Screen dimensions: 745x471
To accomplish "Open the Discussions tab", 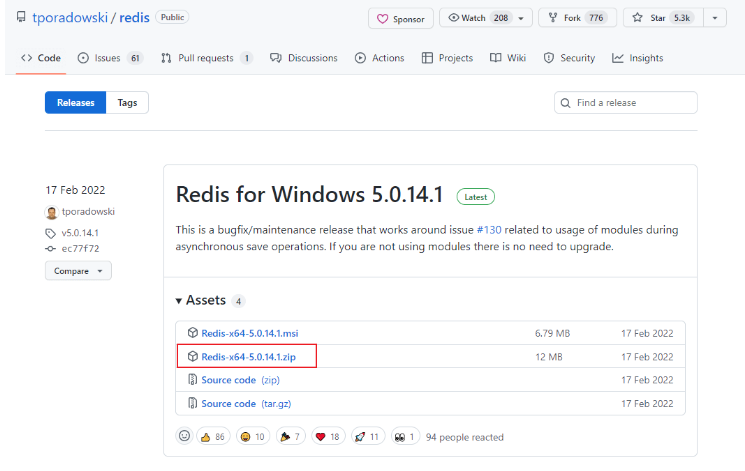I will [x=304, y=58].
